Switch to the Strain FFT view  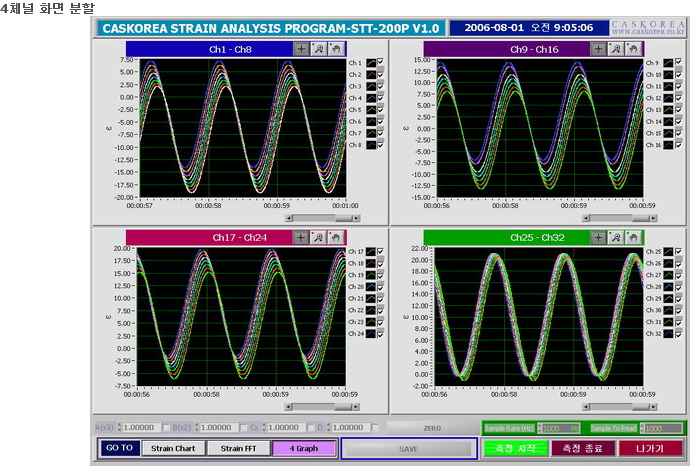238,448
